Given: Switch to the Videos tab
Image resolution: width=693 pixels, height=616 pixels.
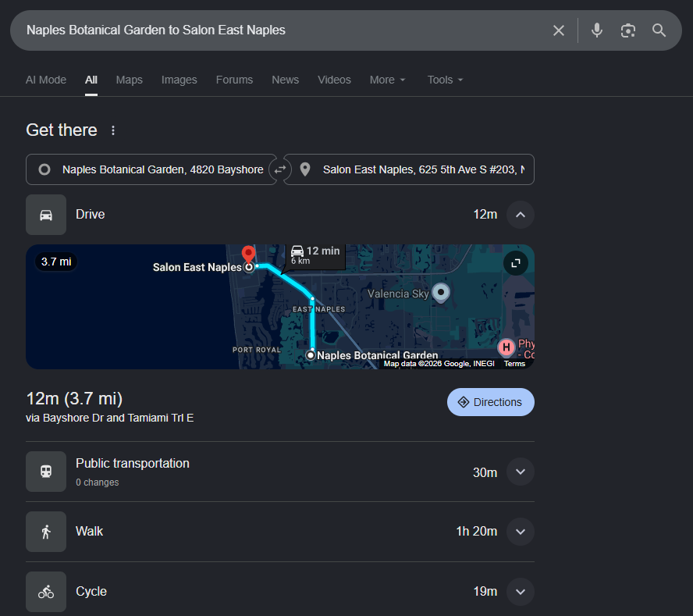Looking at the screenshot, I should tap(334, 80).
